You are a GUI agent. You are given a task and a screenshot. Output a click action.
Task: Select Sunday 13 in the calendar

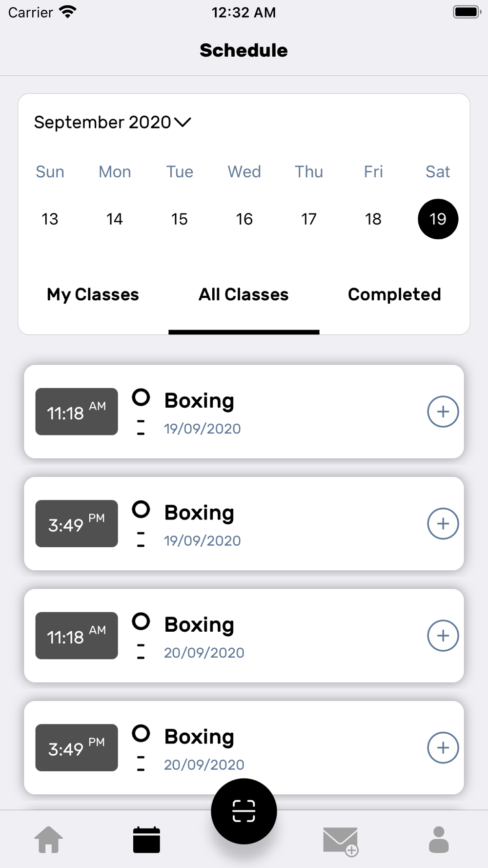pos(50,219)
